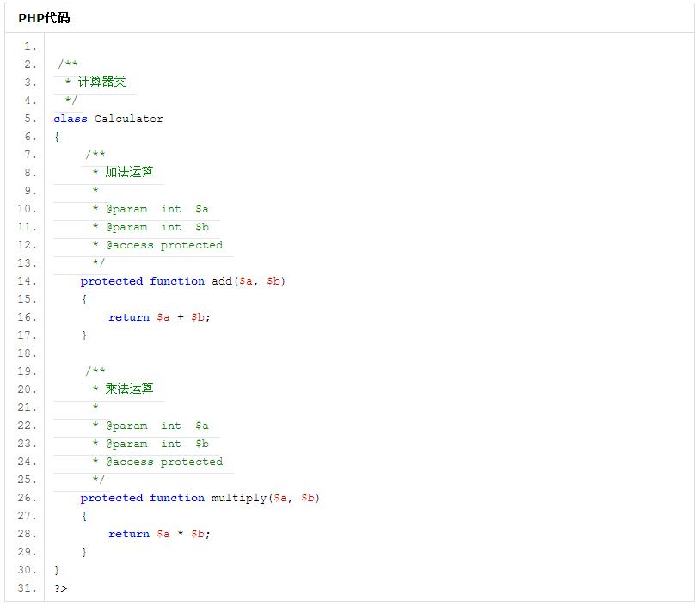The image size is (700, 607).
Task: Click the "@access protected" comment on line 12
Action: 163,245
